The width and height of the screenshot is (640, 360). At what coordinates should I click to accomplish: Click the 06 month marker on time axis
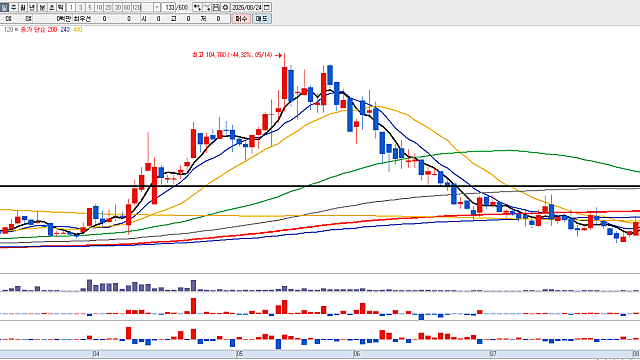point(357,354)
